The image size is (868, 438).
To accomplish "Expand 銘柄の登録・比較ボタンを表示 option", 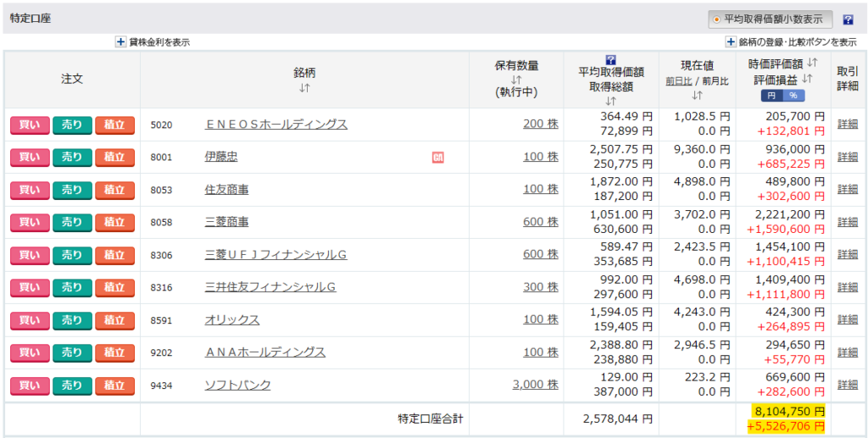I will [731, 42].
